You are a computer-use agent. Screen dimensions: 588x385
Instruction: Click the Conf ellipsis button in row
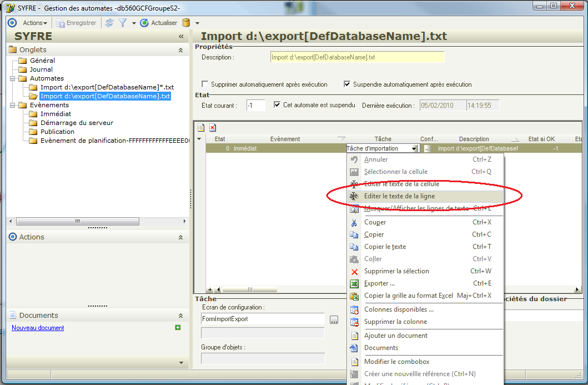(427, 148)
